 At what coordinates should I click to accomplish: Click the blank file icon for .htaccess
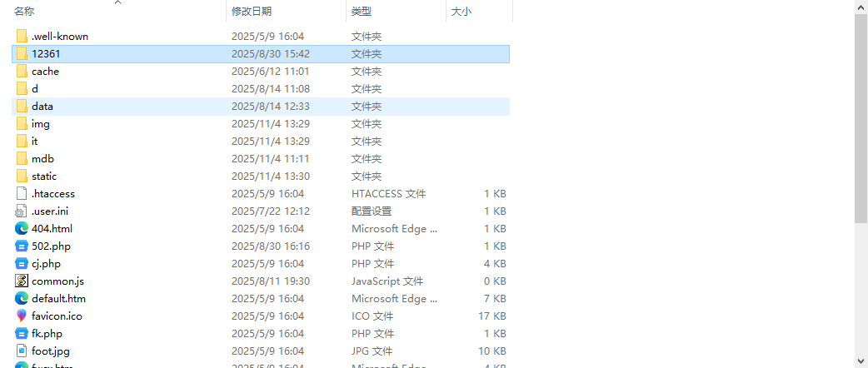[22, 193]
